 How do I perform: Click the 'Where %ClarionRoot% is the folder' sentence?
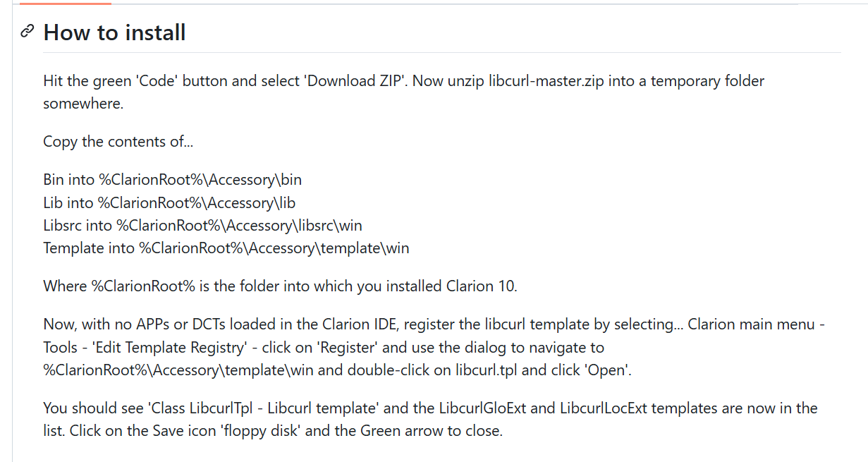click(280, 286)
